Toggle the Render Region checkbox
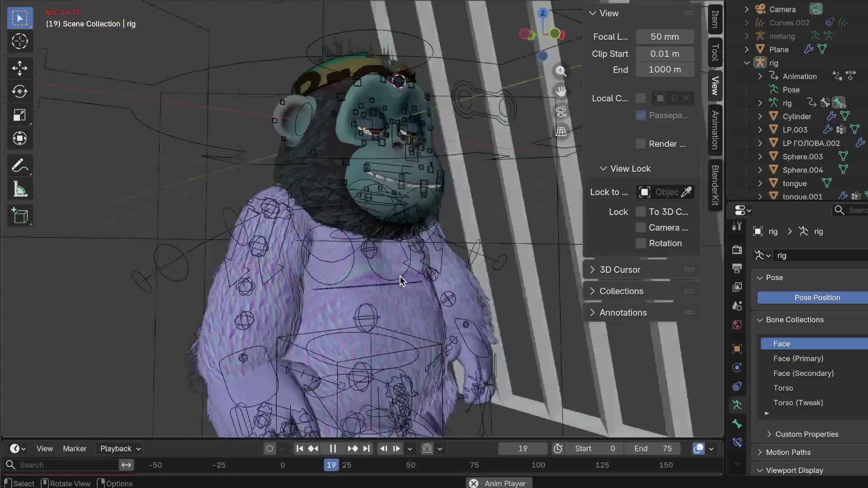The image size is (868, 488). [x=641, y=144]
